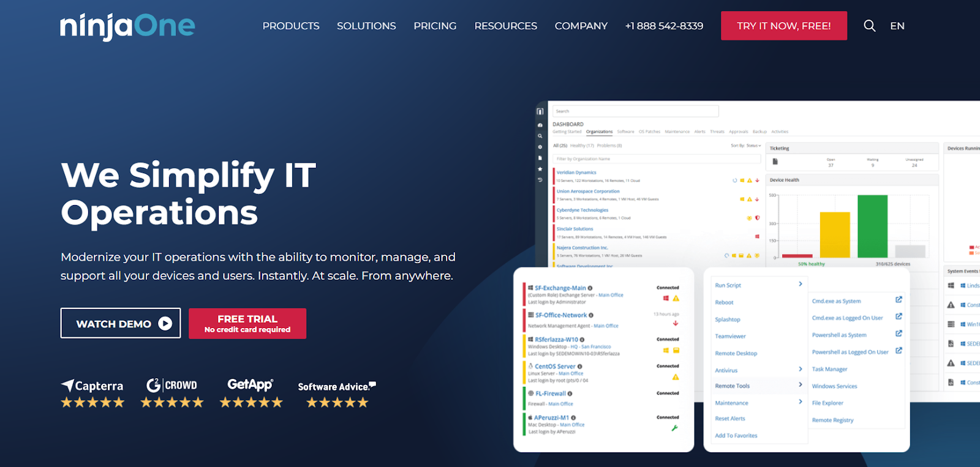Go to the PRICING page
The height and width of the screenshot is (467, 980).
pos(435,26)
